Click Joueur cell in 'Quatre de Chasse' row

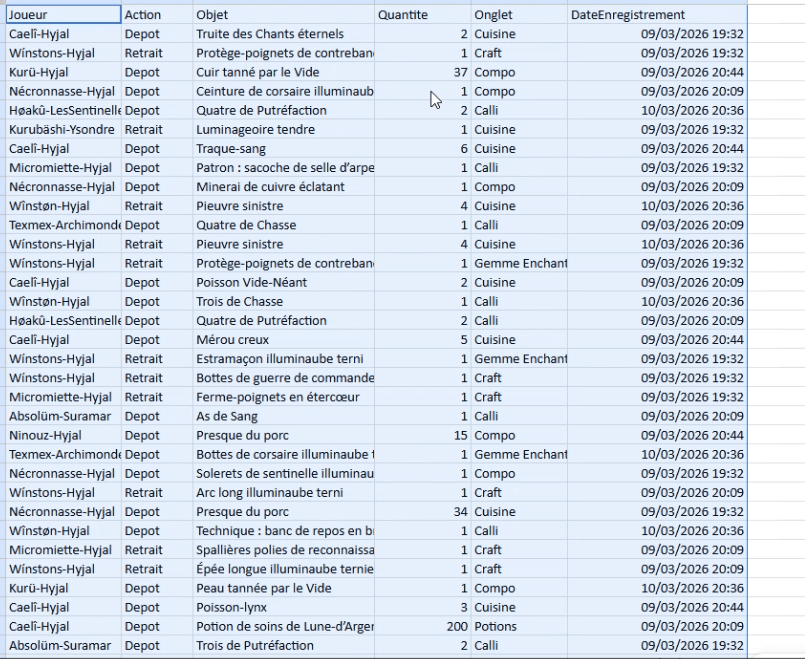[x=64, y=225]
